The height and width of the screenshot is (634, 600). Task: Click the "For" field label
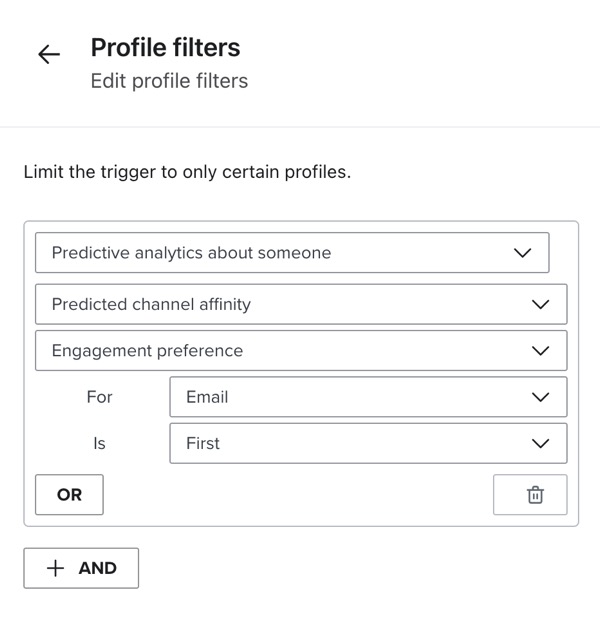[x=99, y=397]
